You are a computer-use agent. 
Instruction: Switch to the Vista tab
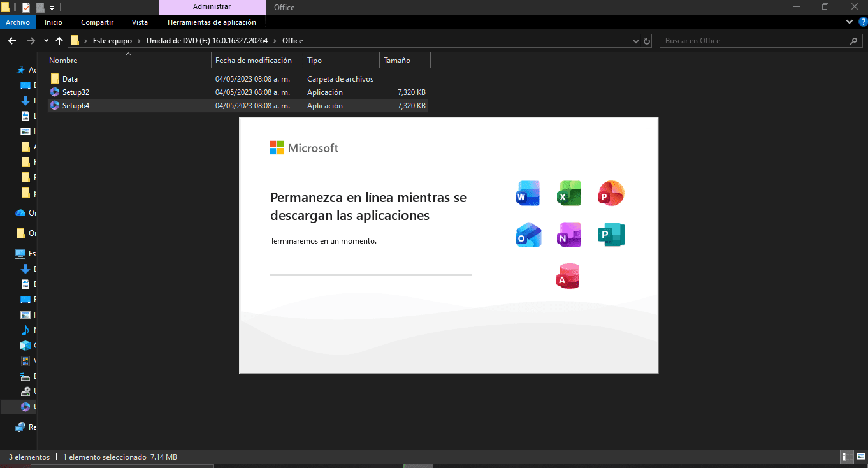point(140,22)
